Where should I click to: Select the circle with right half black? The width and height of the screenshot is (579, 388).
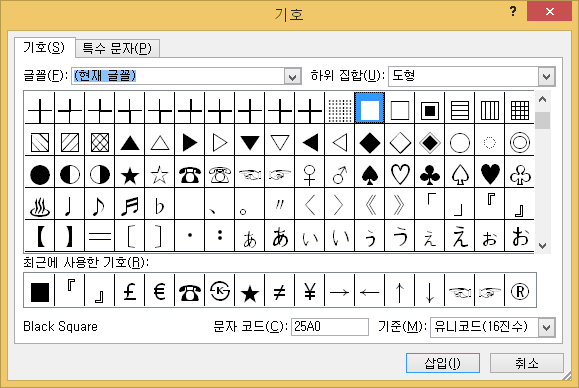(100, 174)
